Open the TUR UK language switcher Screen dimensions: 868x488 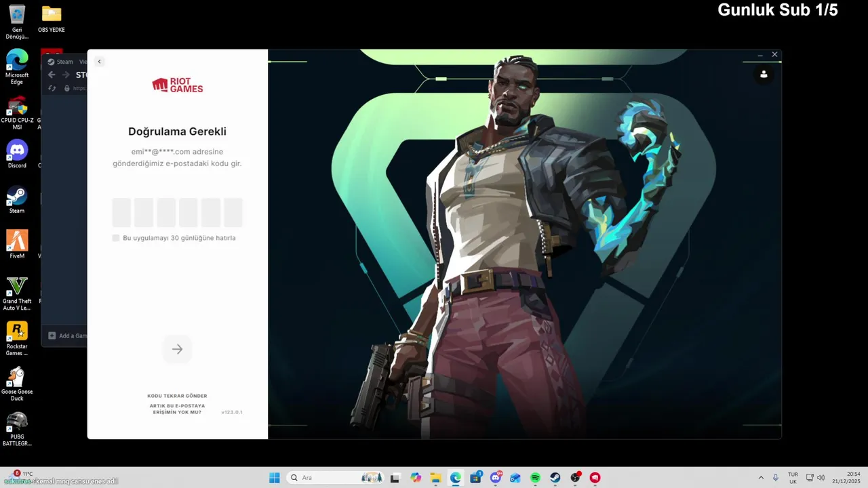click(x=793, y=478)
